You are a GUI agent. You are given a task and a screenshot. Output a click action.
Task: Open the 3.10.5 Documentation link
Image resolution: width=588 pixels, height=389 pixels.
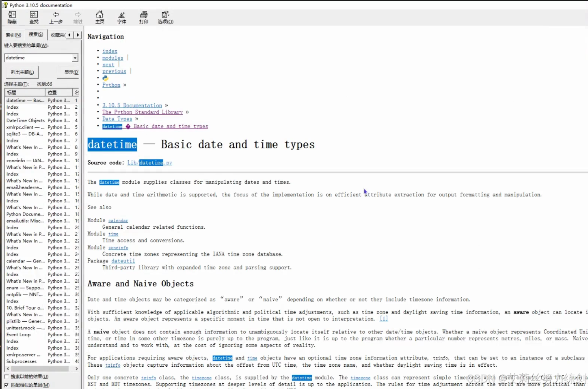click(132, 105)
